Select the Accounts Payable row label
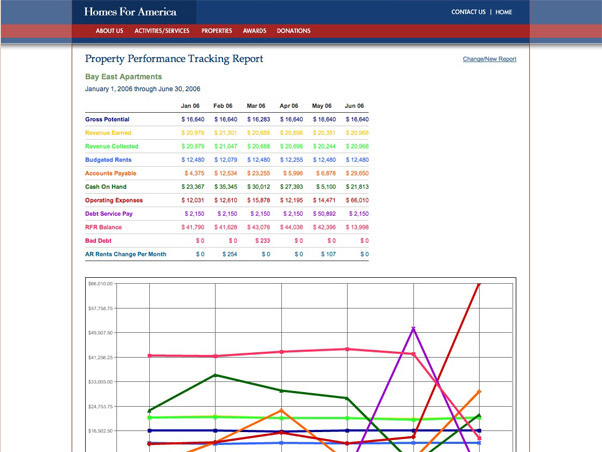The height and width of the screenshot is (452, 602). tap(111, 173)
